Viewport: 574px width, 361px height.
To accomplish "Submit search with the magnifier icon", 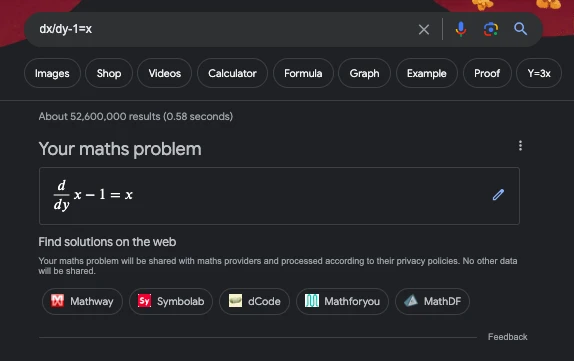I will click(520, 29).
